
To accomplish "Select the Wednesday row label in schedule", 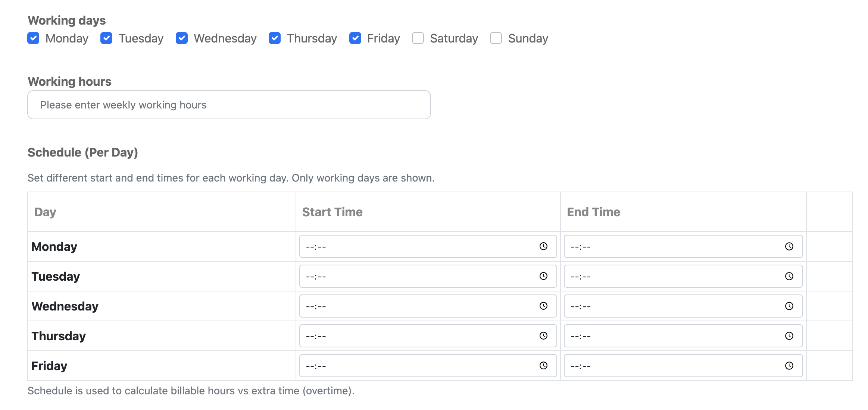I will tap(65, 306).
